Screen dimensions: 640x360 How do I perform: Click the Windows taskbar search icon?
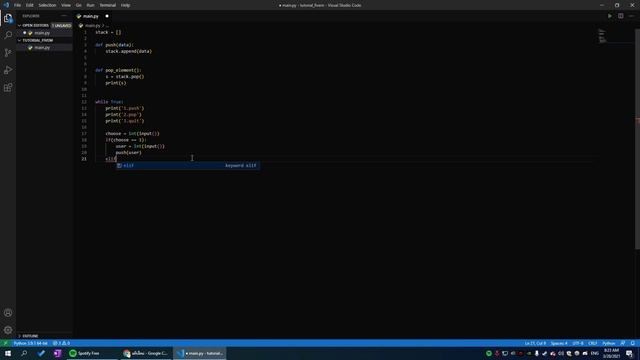pos(24,353)
